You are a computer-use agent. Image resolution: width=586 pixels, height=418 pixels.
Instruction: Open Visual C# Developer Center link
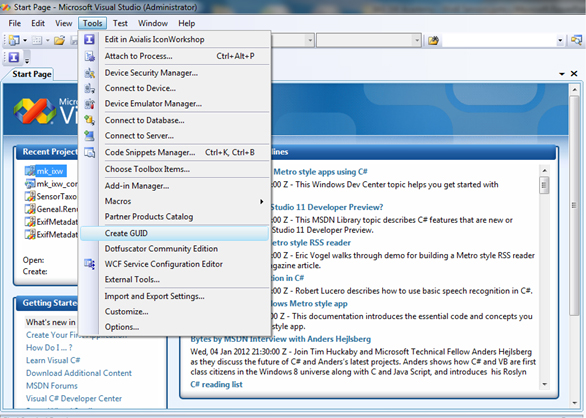(74, 399)
